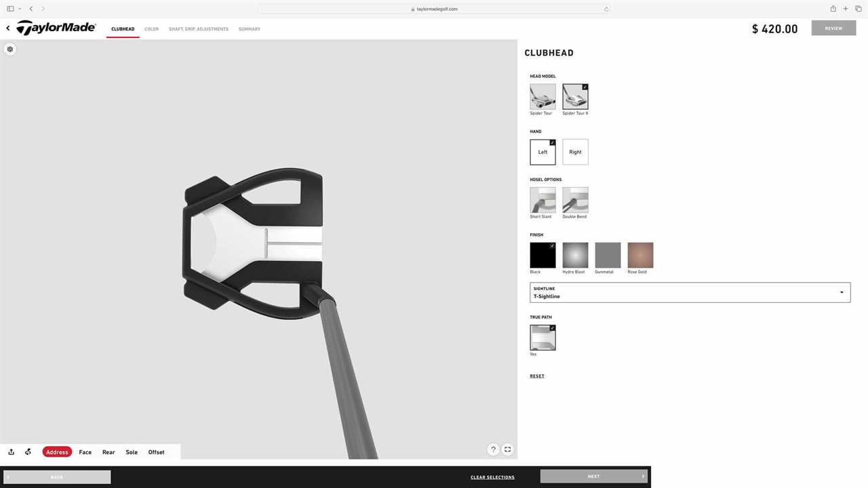Screen dimensions: 868x488
Task: Enter fullscreen view of the putter
Action: pos(507,449)
